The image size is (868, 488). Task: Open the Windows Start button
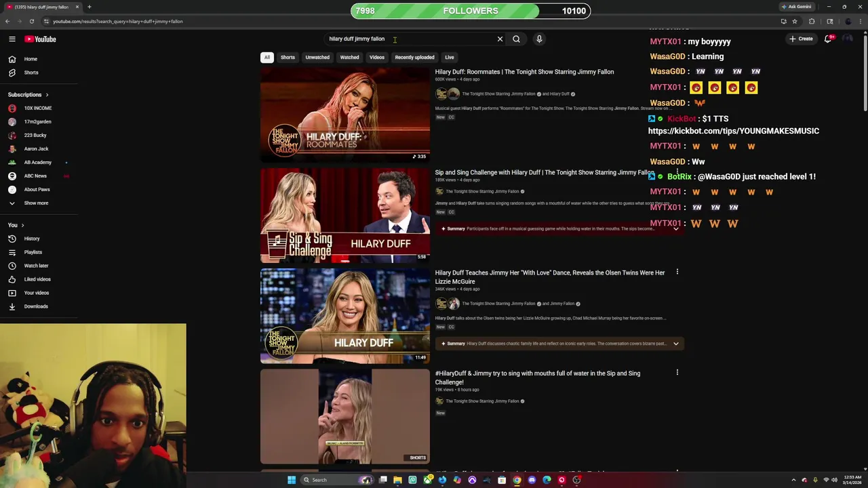pyautogui.click(x=292, y=480)
